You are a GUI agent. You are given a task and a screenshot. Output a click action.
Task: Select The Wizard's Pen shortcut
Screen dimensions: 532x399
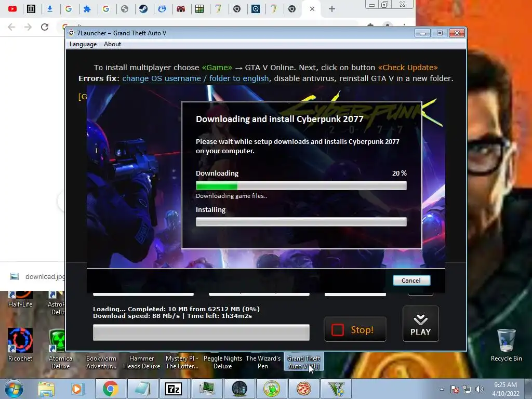point(263,362)
